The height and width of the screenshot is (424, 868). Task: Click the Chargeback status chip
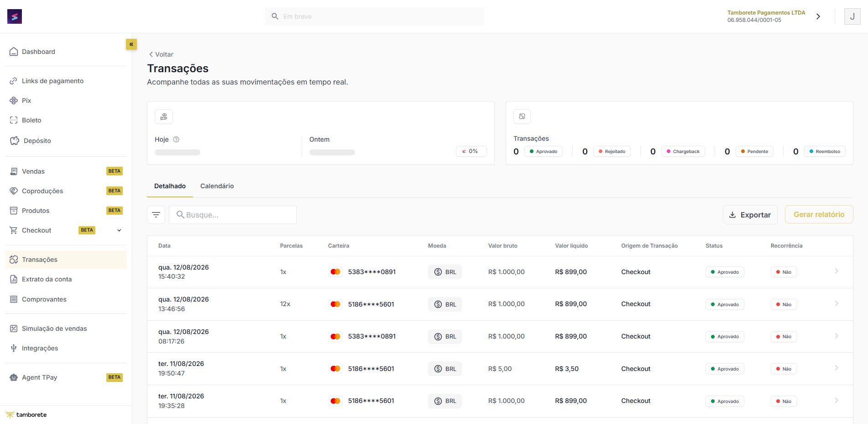pos(683,151)
